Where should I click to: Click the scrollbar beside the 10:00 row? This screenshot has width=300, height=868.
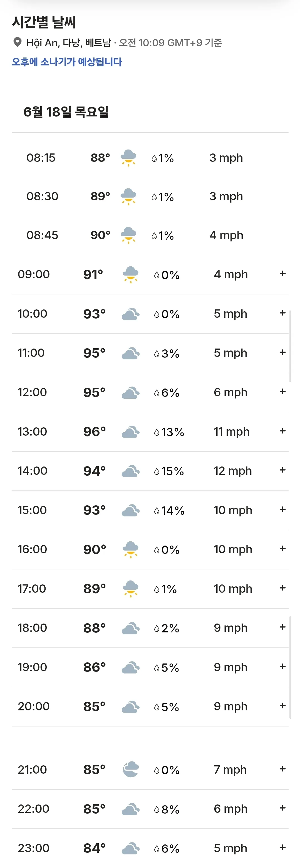[291, 346]
